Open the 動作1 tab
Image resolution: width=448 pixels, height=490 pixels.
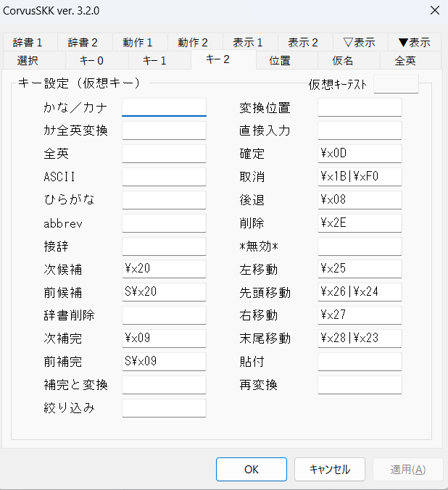point(140,42)
